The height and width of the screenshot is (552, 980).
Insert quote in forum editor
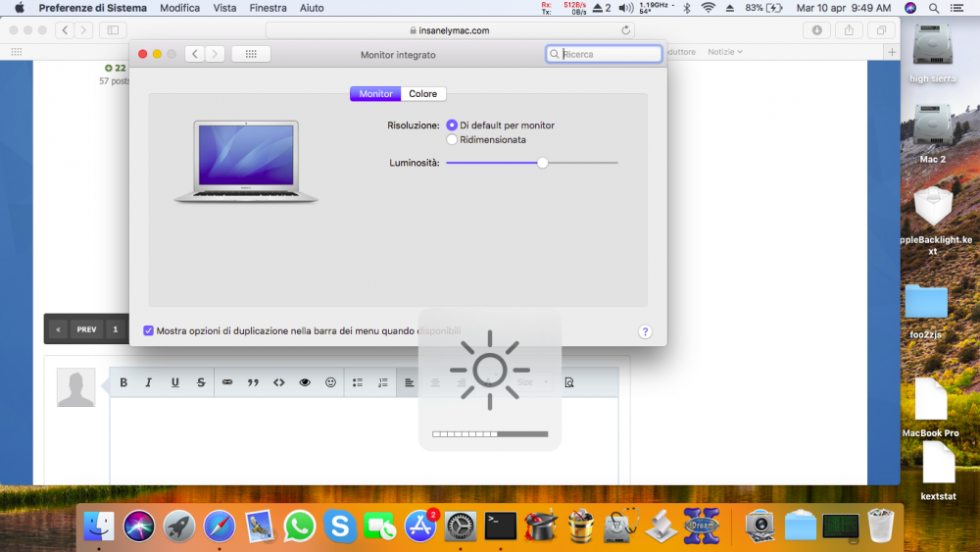tap(253, 382)
